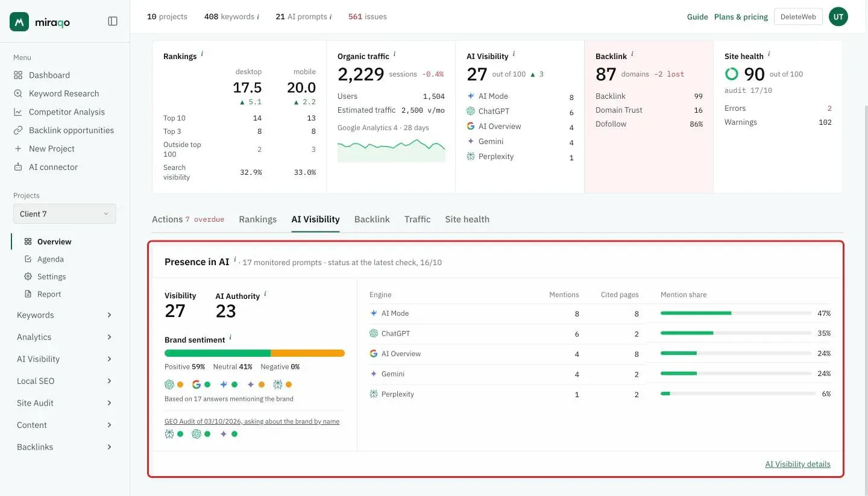Click the info icon beside Brand sentiment

(x=230, y=338)
